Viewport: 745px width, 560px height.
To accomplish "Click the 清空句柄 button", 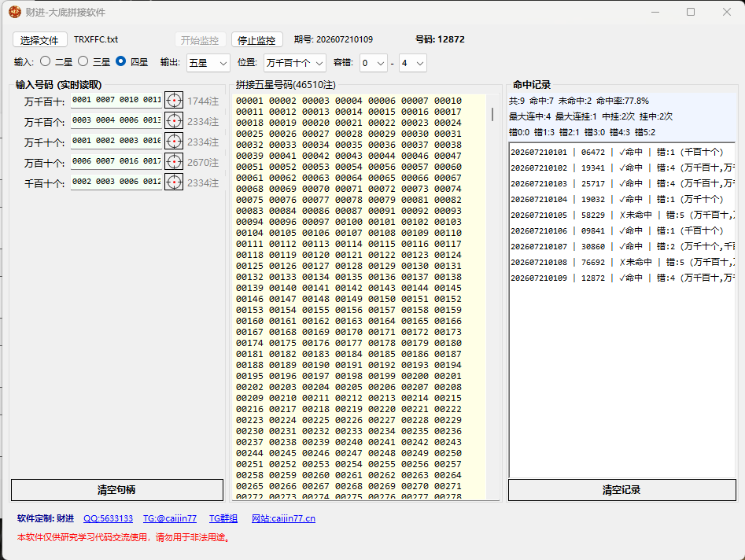I will coord(117,490).
